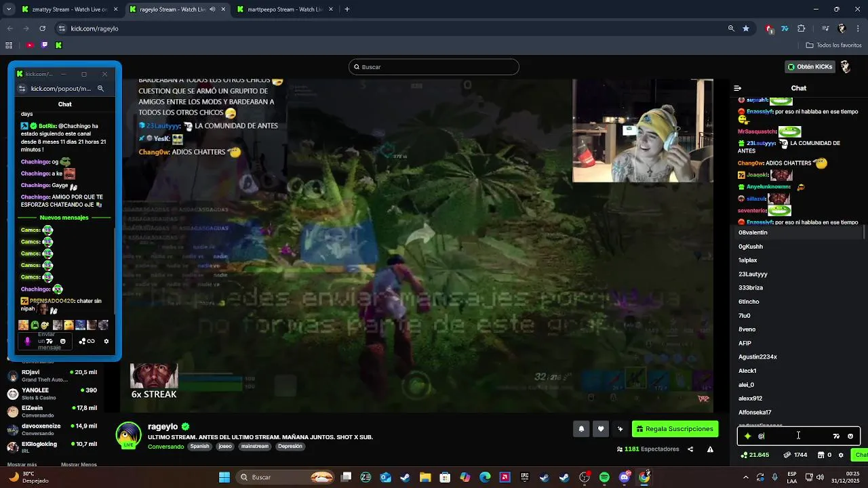The width and height of the screenshot is (868, 488).
Task: Click the Conversando category link under title
Action: pos(165,447)
